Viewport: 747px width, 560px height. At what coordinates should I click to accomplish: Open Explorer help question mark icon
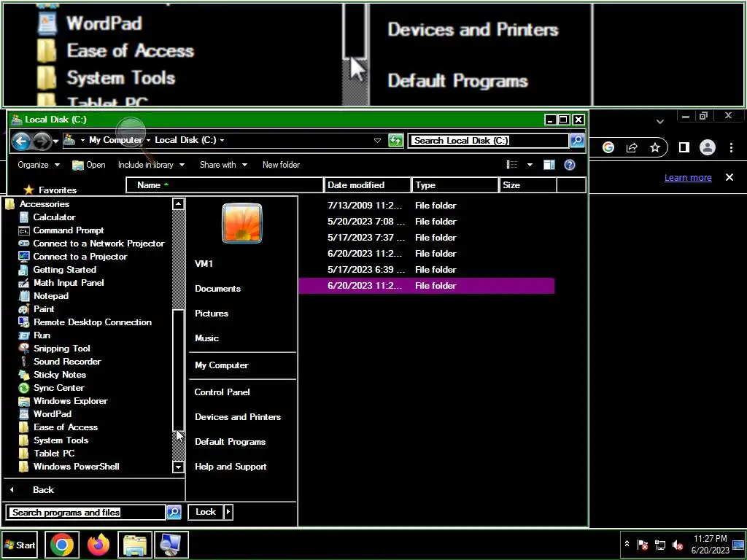pyautogui.click(x=569, y=165)
